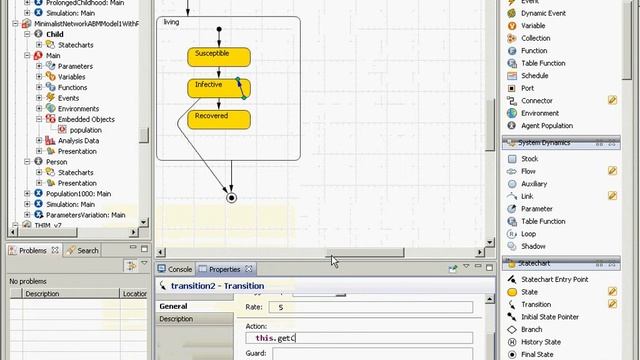Collapse the Child agent node
Viewport: 640px width, 360px height.
tap(27, 34)
